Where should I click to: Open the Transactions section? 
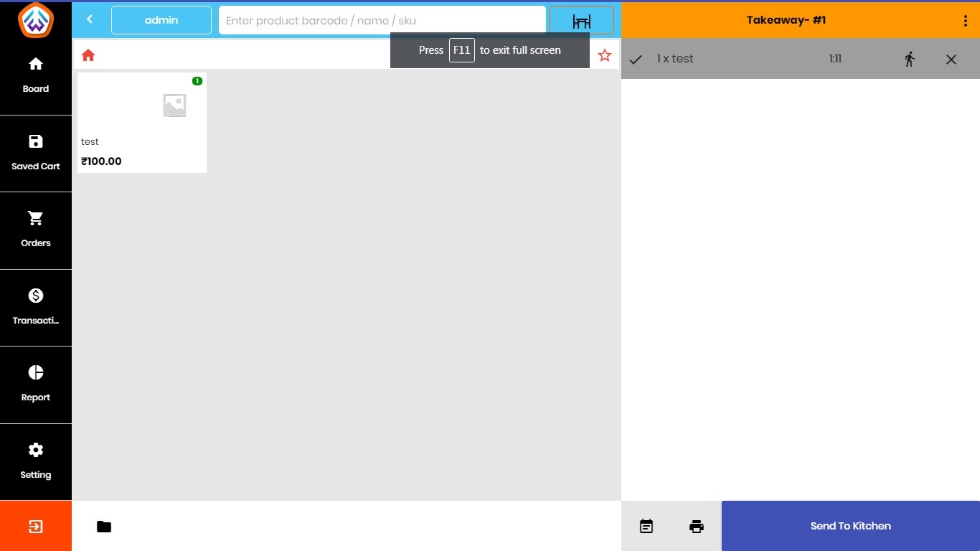click(36, 307)
